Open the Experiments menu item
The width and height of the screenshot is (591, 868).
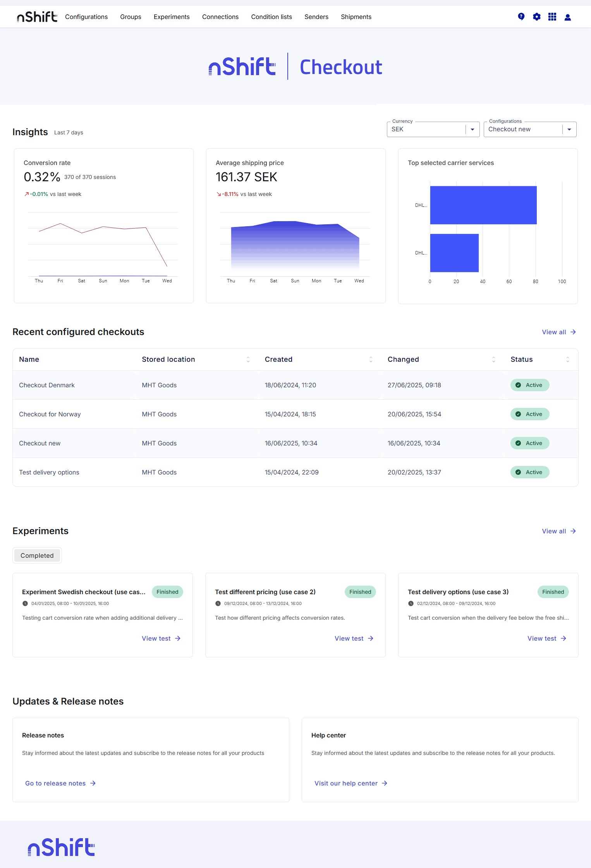pos(172,17)
